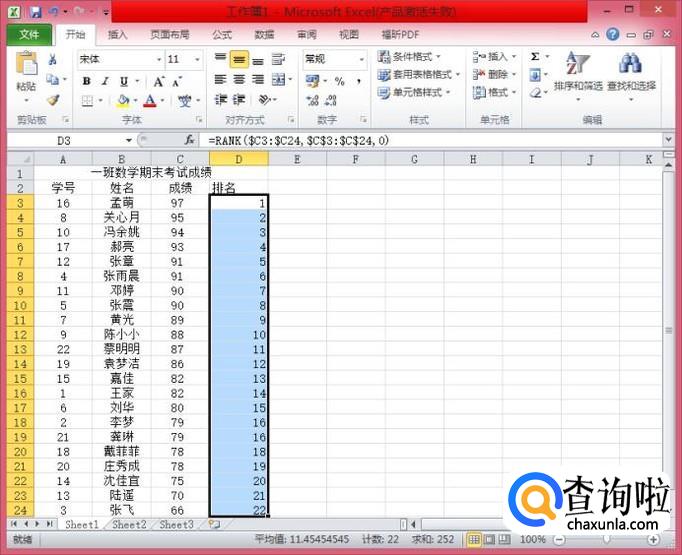The width and height of the screenshot is (682, 555).
Task: Click the Insert new worksheet button
Action: [x=214, y=525]
